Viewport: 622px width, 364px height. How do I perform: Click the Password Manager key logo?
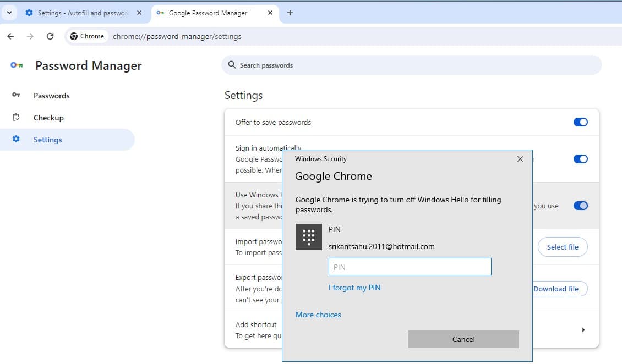[x=16, y=65]
